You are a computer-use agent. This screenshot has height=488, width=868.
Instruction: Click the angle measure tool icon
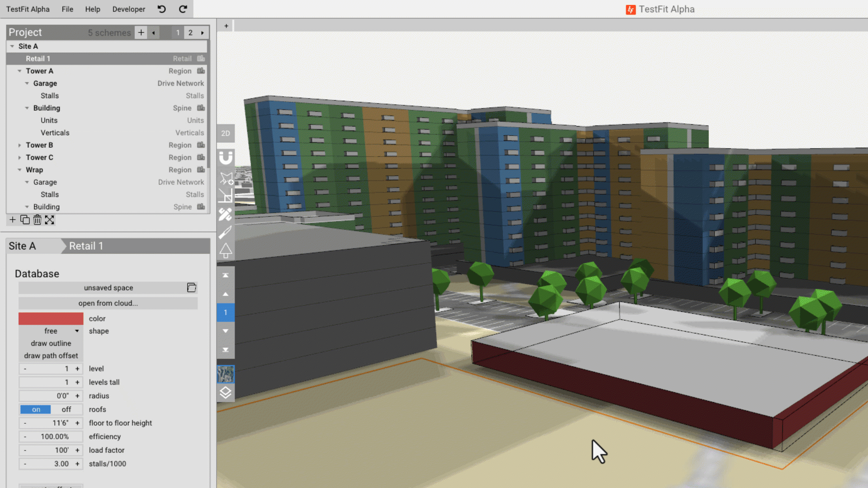tap(226, 196)
